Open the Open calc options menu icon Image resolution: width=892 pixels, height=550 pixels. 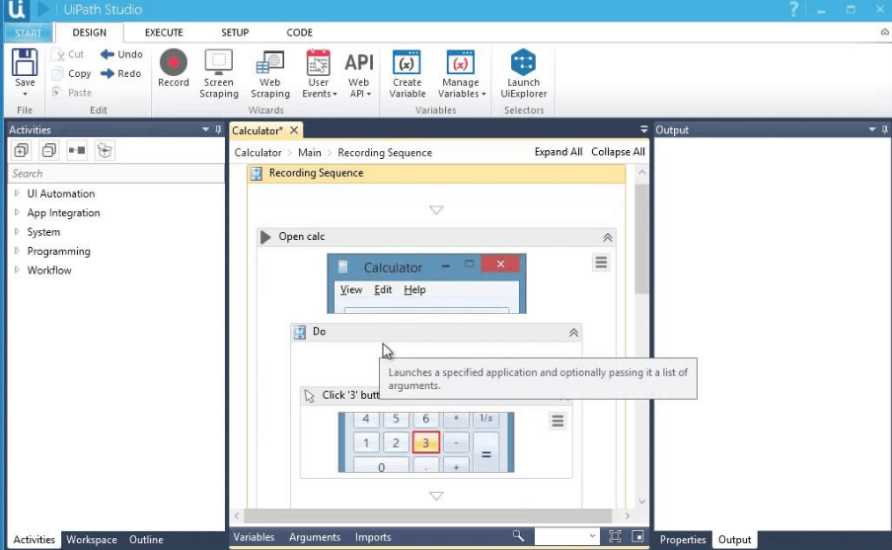(601, 263)
